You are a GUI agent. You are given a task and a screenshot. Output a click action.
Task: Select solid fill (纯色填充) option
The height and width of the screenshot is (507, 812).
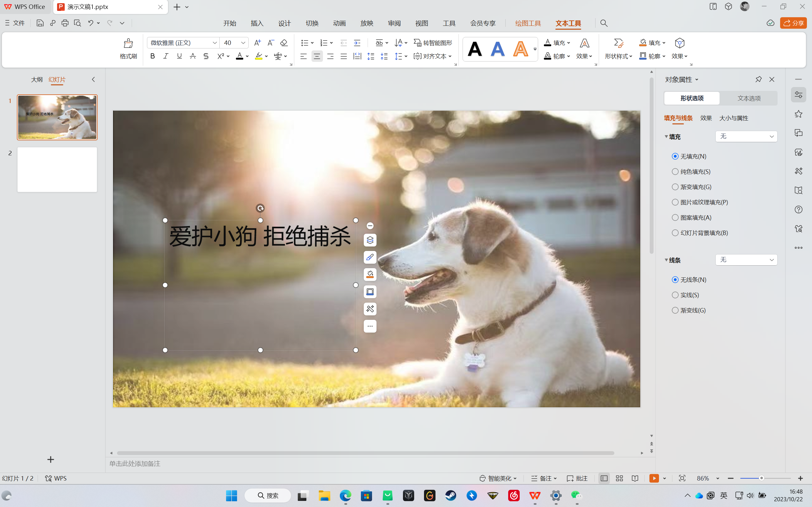(675, 172)
